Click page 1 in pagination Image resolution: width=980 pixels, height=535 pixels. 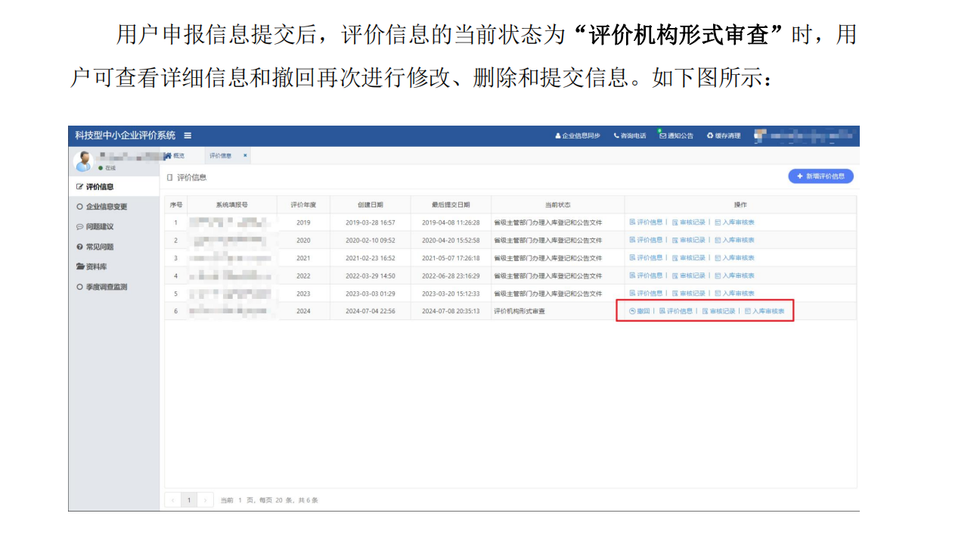click(x=189, y=500)
